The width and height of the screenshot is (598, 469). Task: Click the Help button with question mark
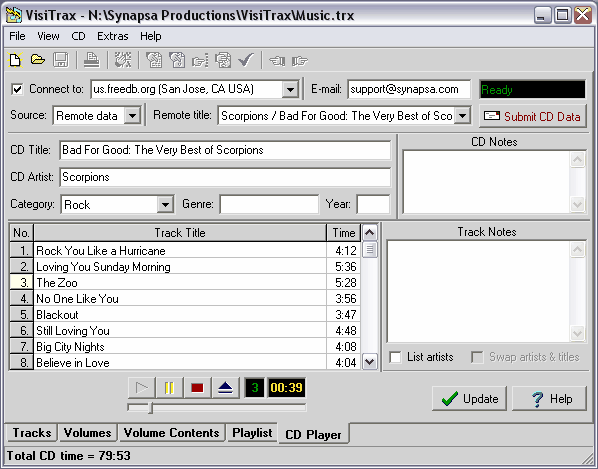click(x=549, y=398)
